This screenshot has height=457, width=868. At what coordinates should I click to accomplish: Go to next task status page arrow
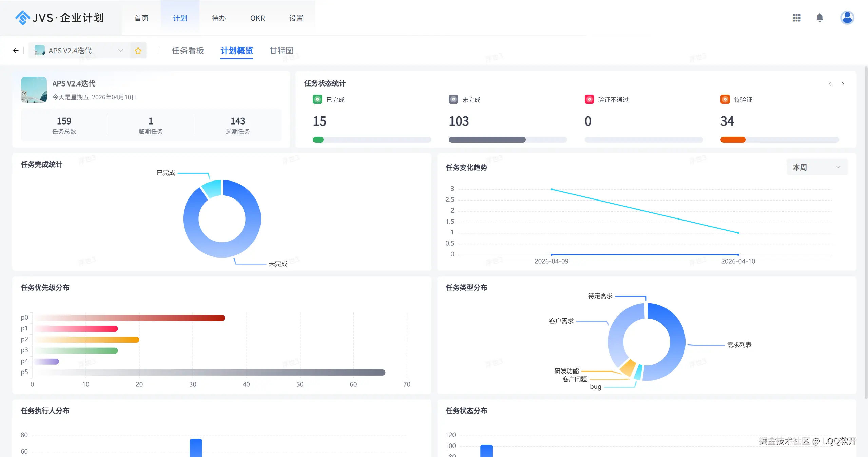pos(843,84)
